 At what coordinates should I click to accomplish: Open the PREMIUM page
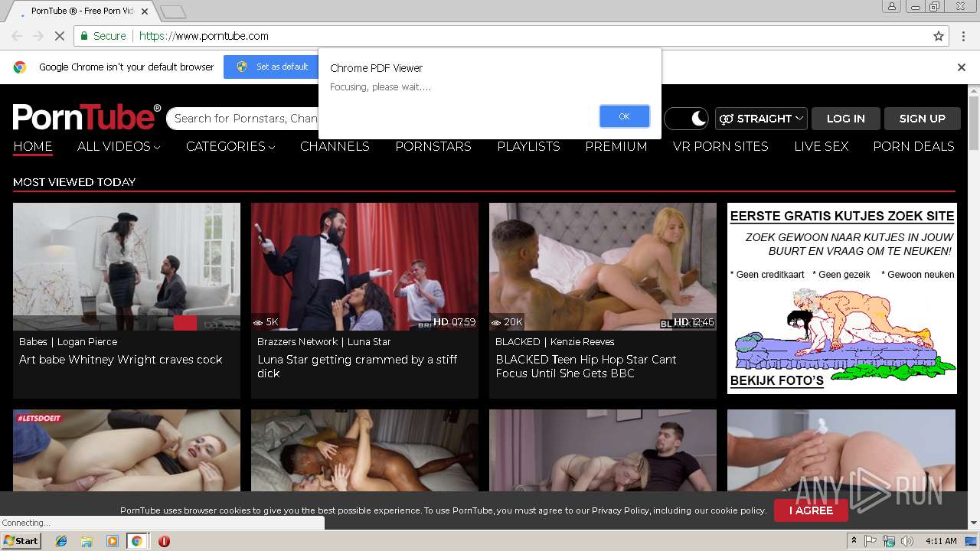coord(616,146)
